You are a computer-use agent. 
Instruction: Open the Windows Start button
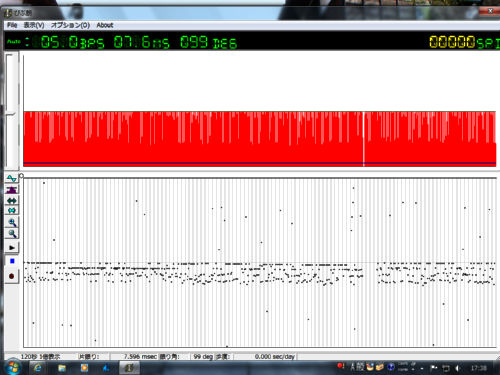click(13, 367)
